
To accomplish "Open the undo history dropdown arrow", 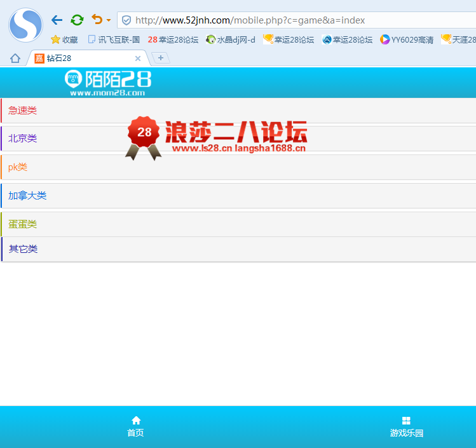I will [109, 20].
